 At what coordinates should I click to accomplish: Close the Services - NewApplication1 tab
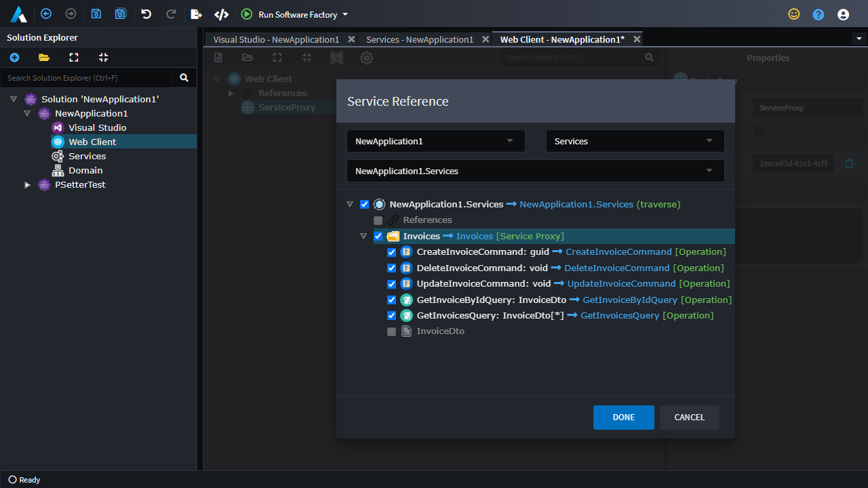[486, 39]
